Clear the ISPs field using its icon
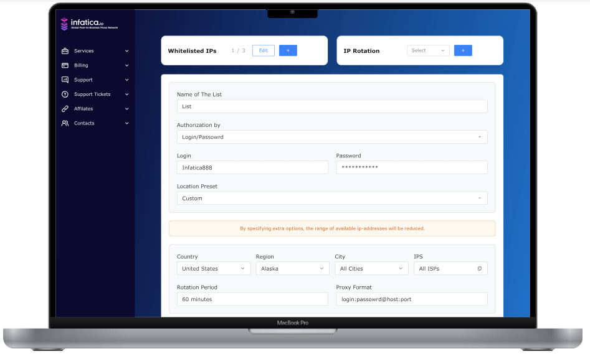The image size is (590, 364). (480, 268)
